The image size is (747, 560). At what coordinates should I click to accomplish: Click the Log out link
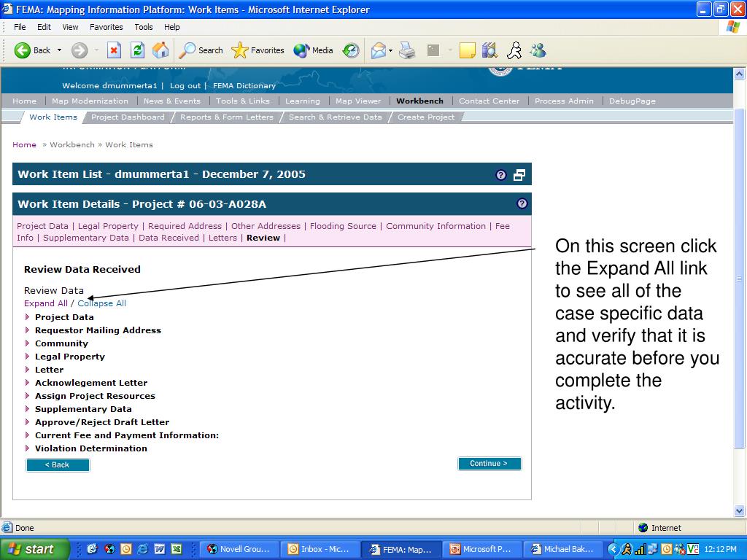[x=185, y=86]
